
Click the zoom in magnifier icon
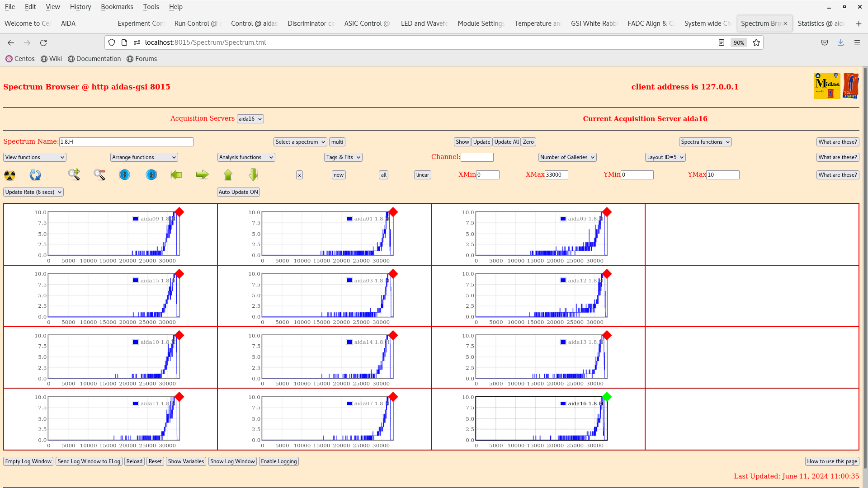(x=74, y=174)
